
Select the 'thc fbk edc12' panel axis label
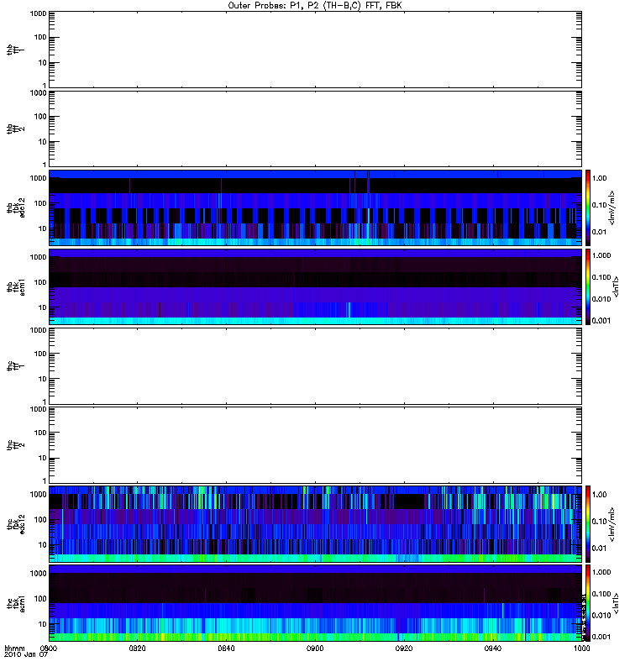point(15,524)
